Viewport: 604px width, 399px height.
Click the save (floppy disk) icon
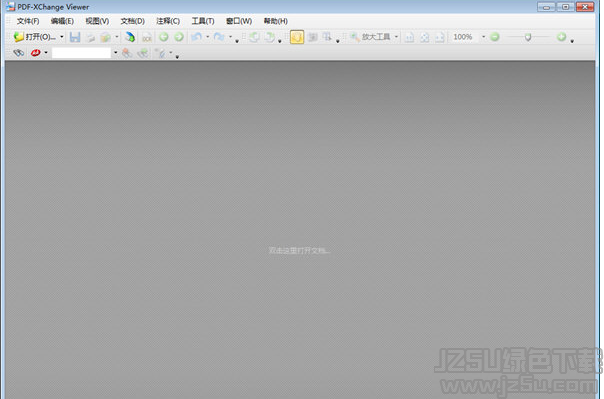point(75,37)
